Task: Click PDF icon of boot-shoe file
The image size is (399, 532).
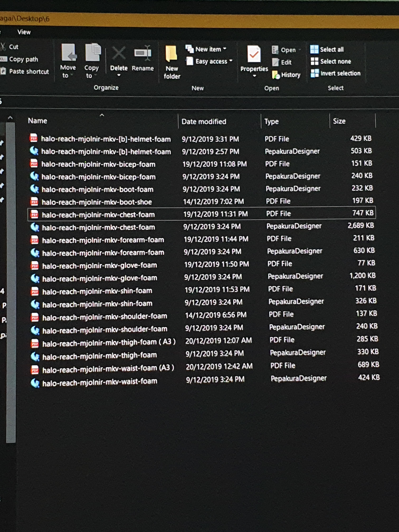Action: pos(34,201)
